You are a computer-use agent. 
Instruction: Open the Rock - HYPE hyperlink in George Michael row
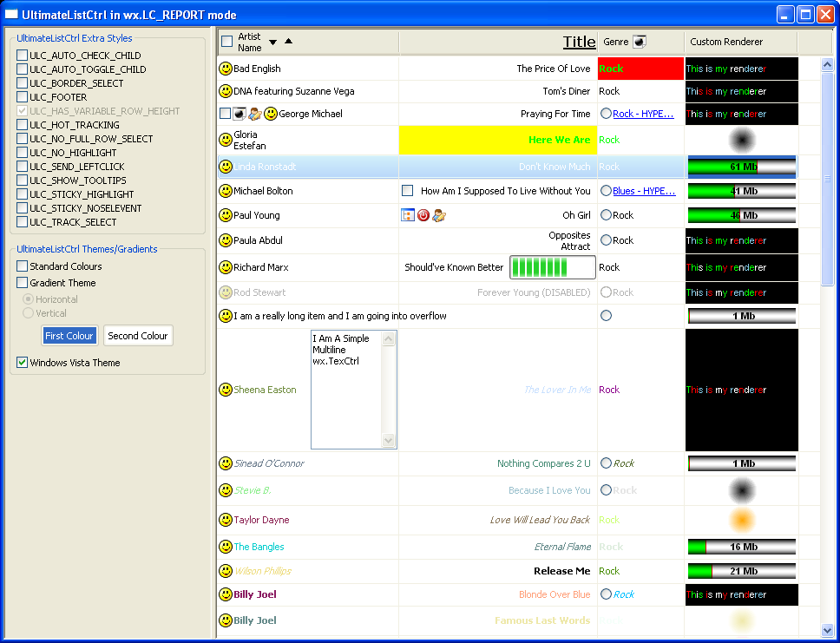coord(644,114)
